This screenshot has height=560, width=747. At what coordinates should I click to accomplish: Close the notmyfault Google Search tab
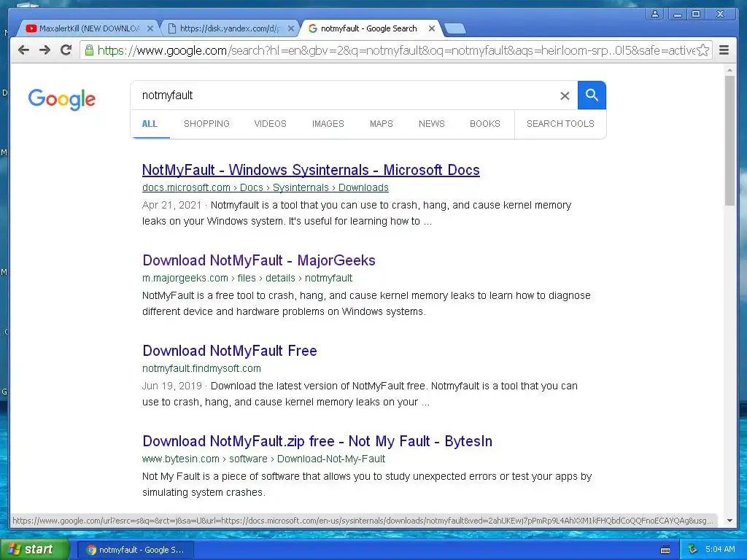432,28
